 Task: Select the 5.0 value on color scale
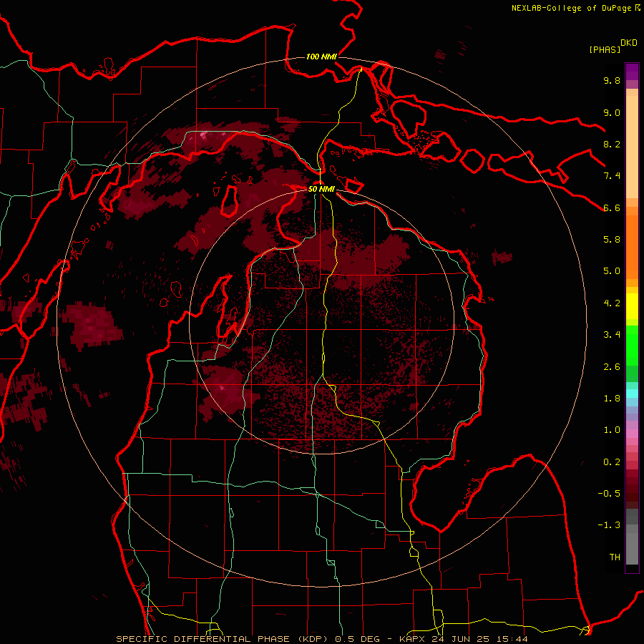pyautogui.click(x=612, y=271)
